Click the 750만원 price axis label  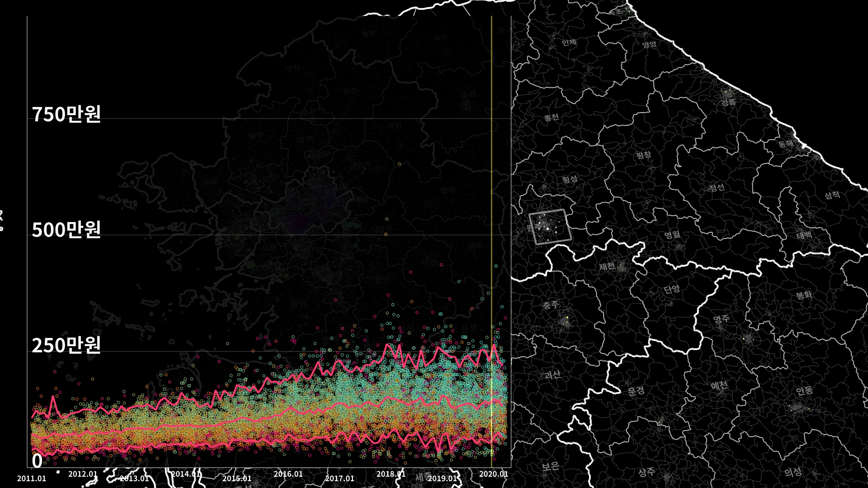point(66,114)
